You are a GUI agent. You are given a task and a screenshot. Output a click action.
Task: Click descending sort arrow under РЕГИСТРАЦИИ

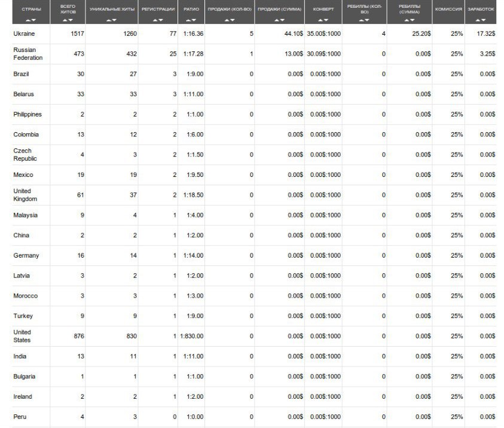coord(160,20)
